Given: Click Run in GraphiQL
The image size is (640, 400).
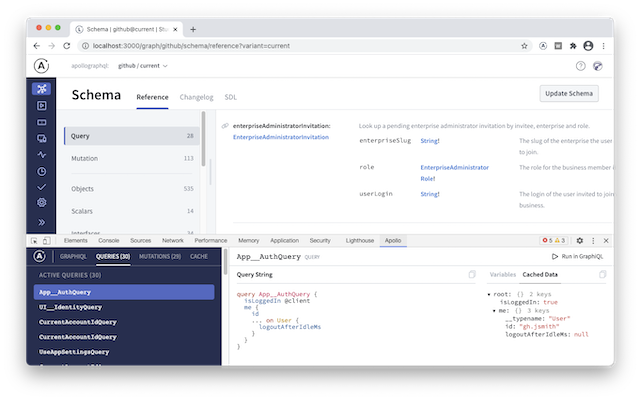Looking at the screenshot, I should tap(577, 256).
